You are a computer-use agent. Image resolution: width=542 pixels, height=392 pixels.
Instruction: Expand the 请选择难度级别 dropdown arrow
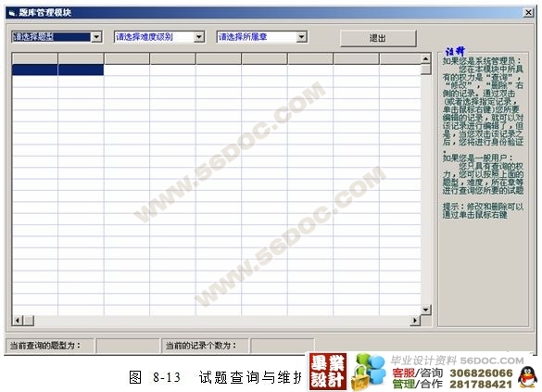(x=199, y=37)
